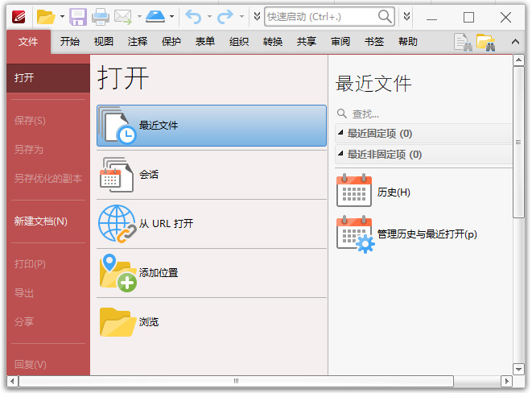Expand the scanner dropdown arrow
532x393 pixels.
pos(171,16)
